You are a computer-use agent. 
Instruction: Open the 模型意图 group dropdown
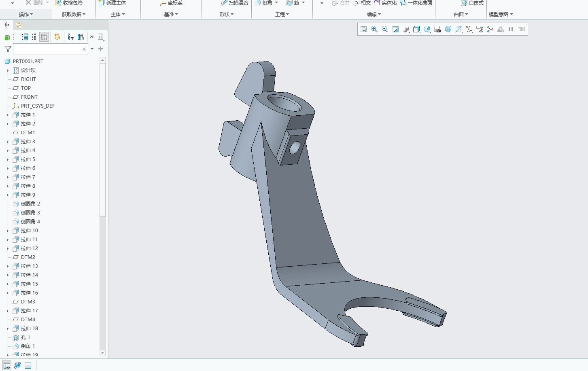501,14
